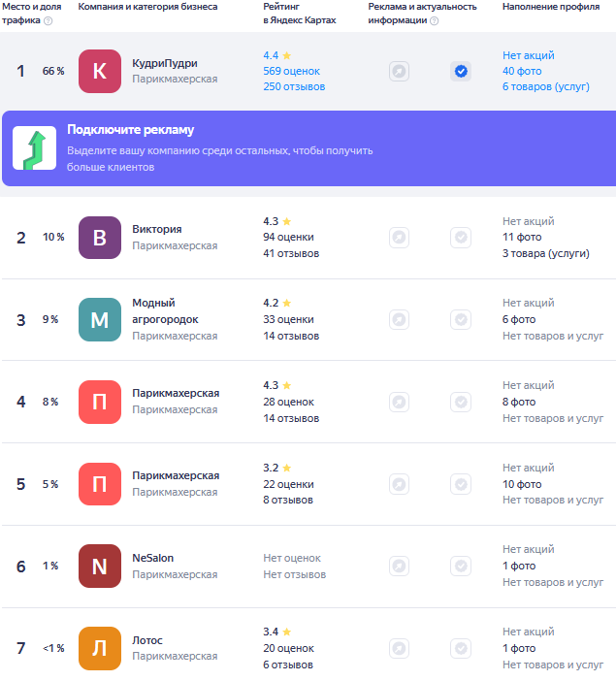Click the NeSalon 'N' avatar
The image size is (616, 681).
coord(100,566)
